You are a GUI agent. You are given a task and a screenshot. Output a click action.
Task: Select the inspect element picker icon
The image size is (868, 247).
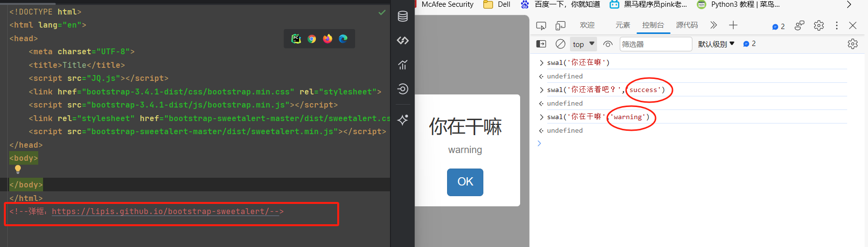click(x=541, y=25)
